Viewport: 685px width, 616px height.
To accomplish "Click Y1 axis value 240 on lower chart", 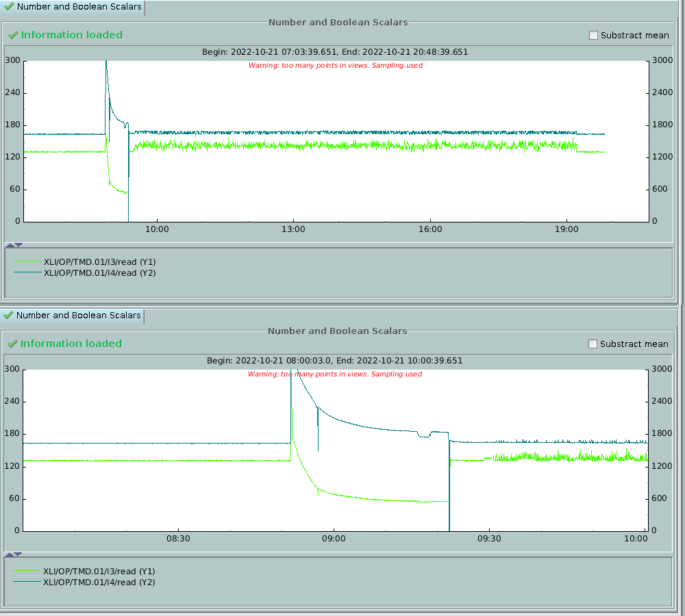I will [12, 401].
